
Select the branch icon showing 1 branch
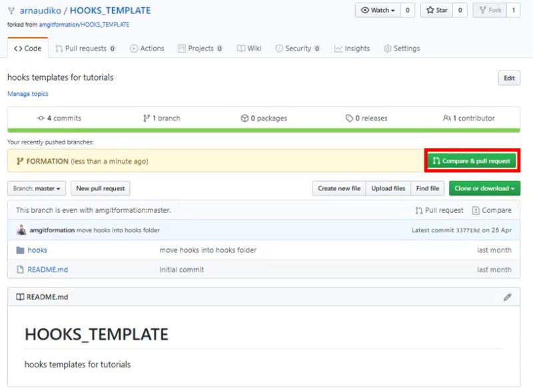click(147, 118)
